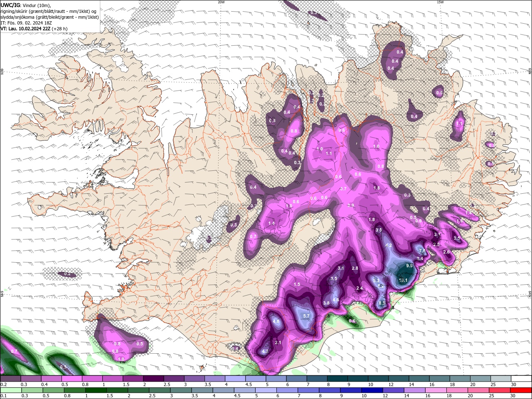Click the 9.9 precipitation value on the map

tap(409, 266)
